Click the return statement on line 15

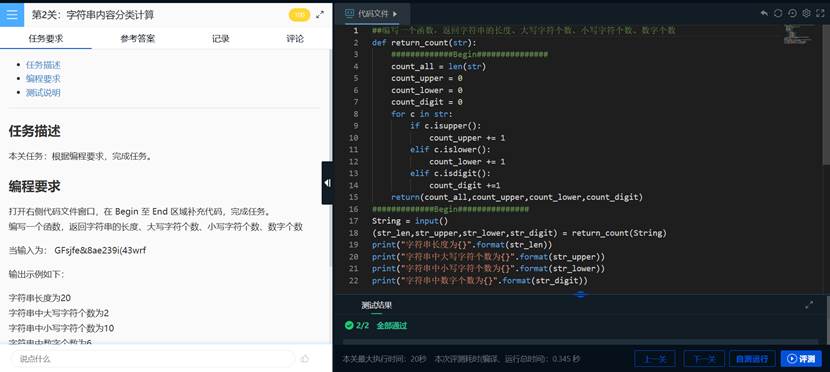[x=517, y=197]
